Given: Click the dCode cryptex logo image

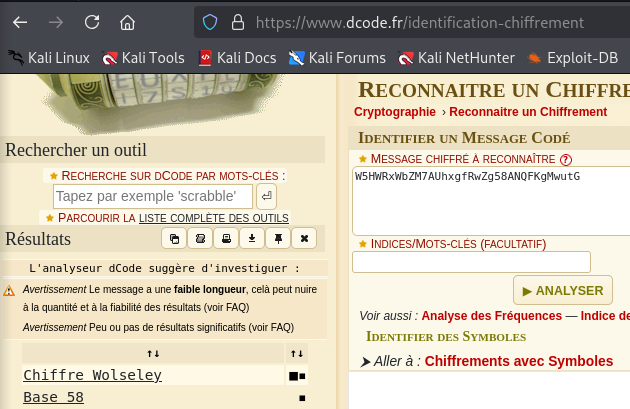Looking at the screenshot, I should pyautogui.click(x=161, y=100).
